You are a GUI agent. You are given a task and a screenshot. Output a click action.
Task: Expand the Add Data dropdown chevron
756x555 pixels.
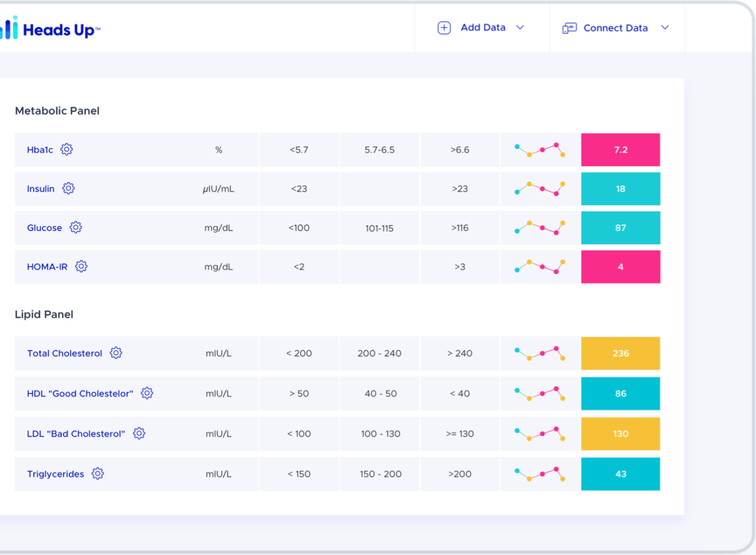point(520,28)
